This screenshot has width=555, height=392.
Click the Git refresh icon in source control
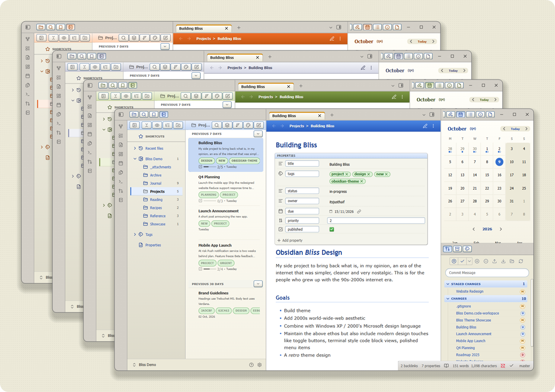pyautogui.click(x=521, y=261)
